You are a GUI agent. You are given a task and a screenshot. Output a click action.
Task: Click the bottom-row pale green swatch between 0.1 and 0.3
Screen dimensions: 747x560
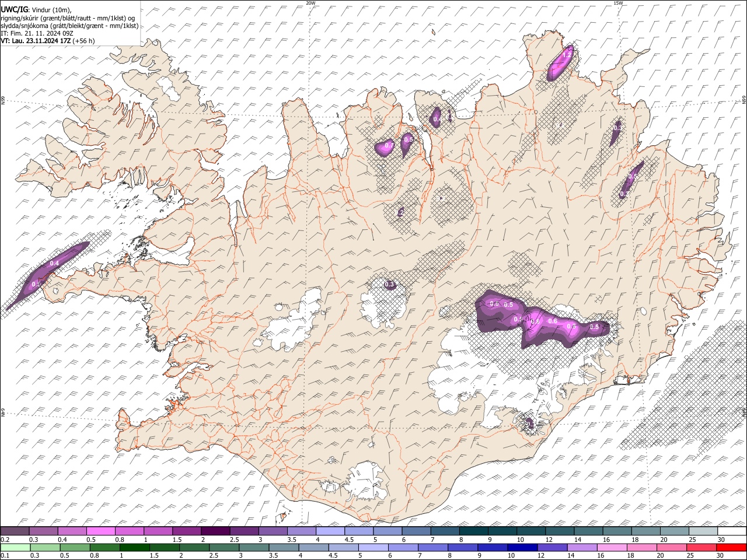pos(15,547)
